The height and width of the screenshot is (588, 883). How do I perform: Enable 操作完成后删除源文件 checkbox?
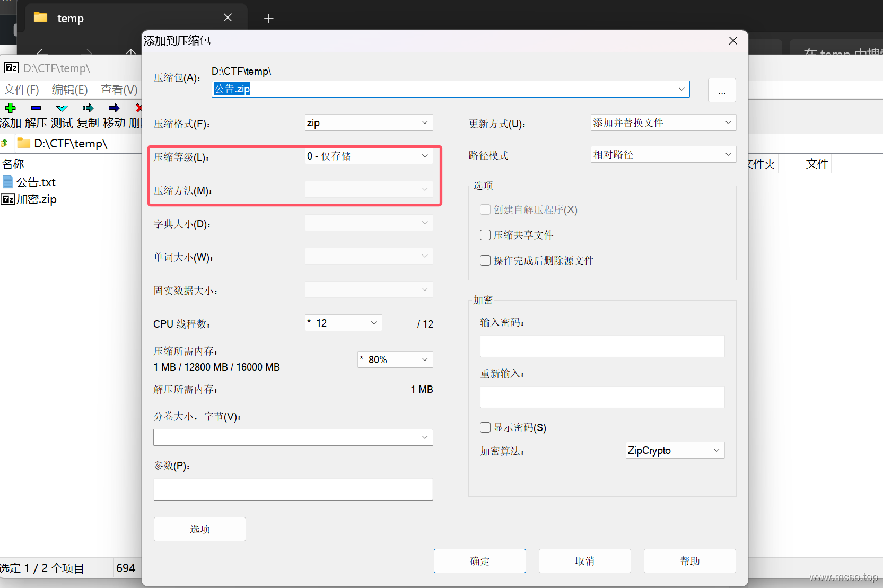pyautogui.click(x=485, y=260)
